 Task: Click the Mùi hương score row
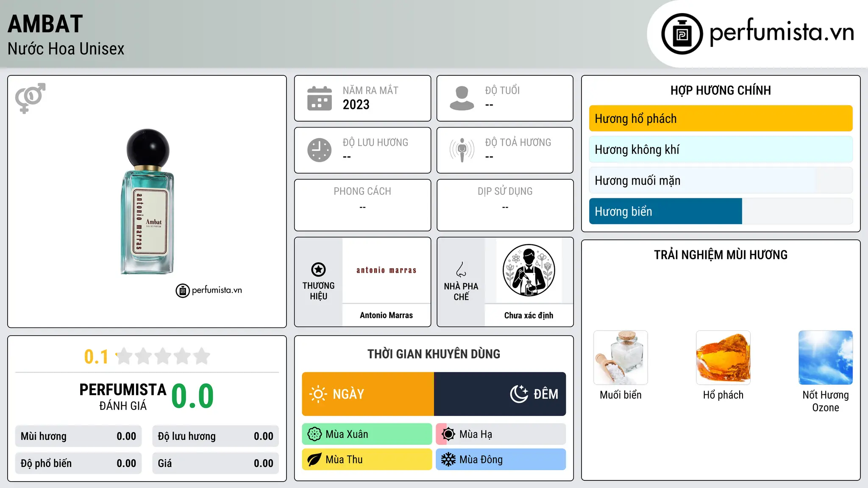(78, 436)
